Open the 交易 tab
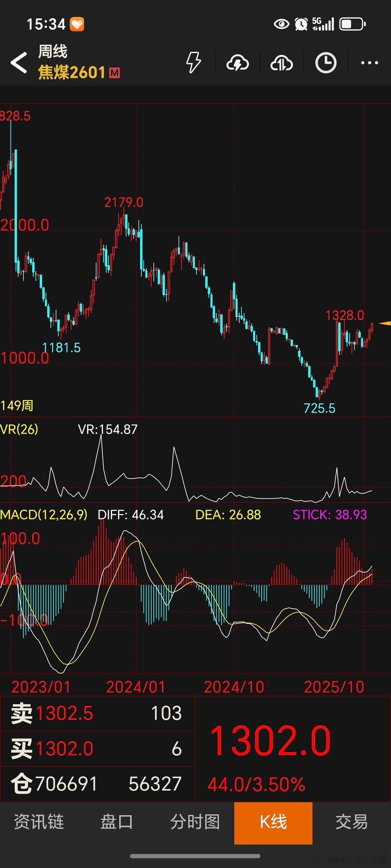The width and height of the screenshot is (391, 868). click(352, 821)
